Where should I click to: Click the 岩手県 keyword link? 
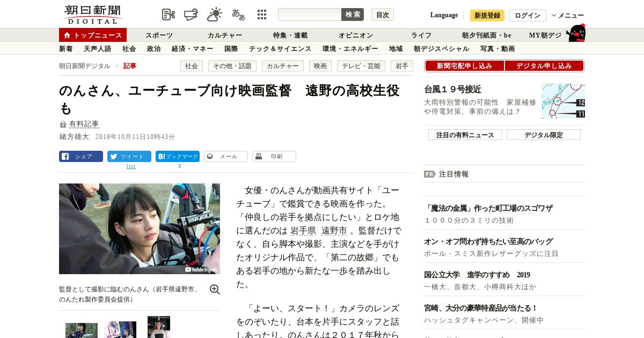303,231
